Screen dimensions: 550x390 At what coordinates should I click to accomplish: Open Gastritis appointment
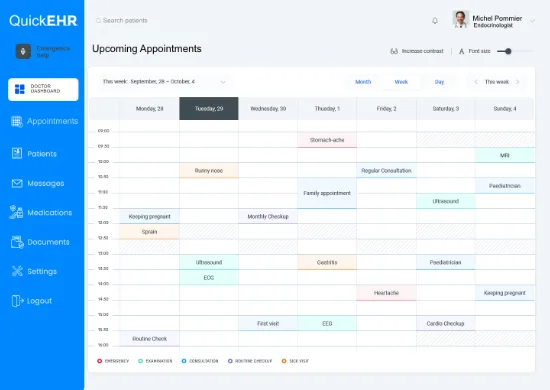[x=327, y=262]
